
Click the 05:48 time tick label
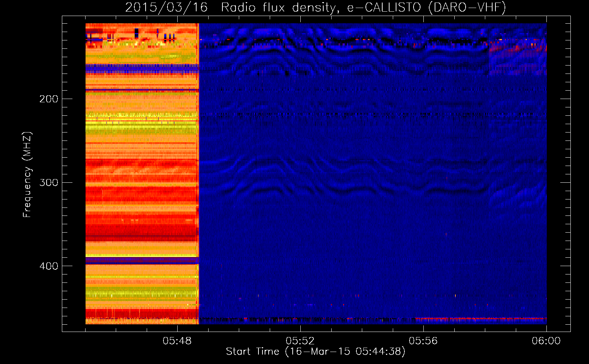pyautogui.click(x=177, y=341)
